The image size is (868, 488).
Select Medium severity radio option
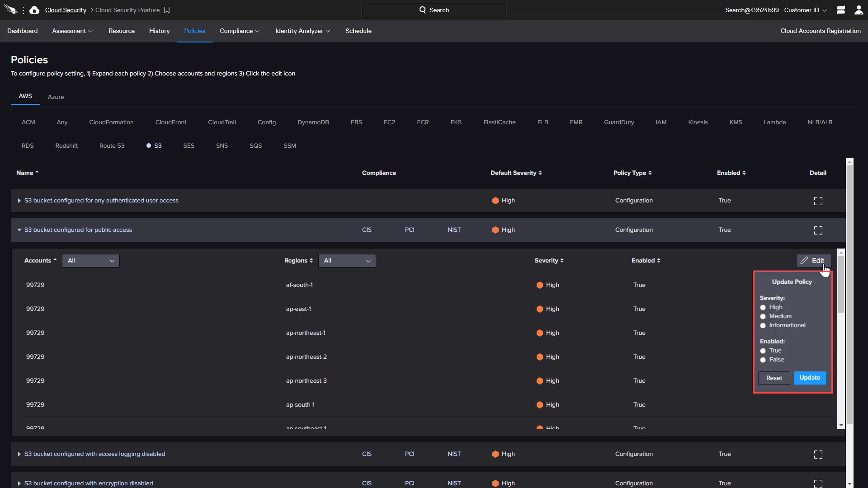763,316
